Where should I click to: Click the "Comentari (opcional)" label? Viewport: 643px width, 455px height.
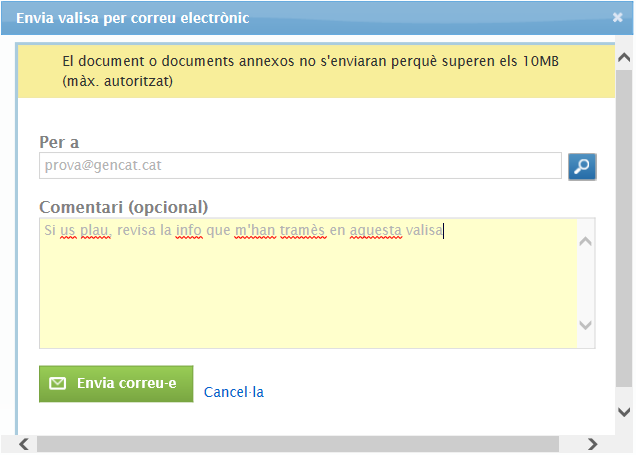(123, 207)
